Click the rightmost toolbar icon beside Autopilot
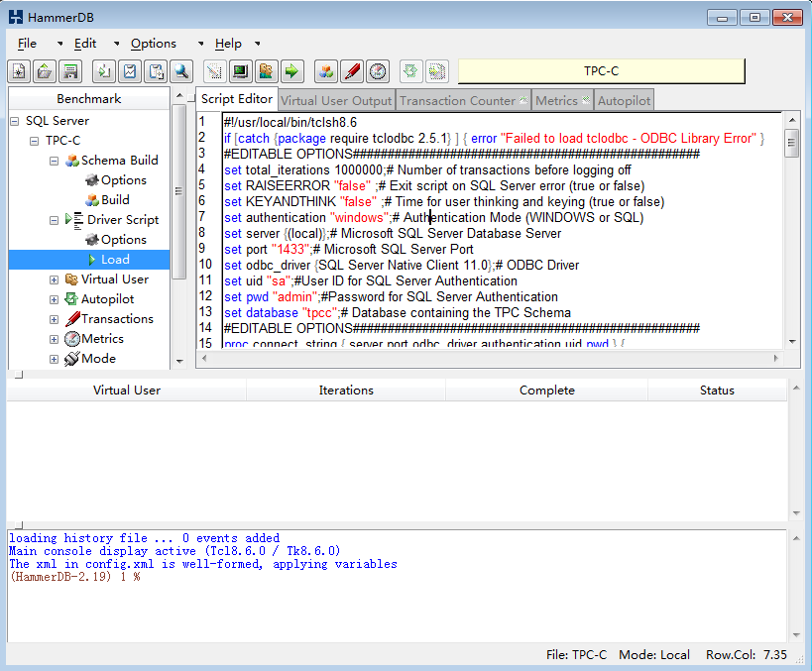The height and width of the screenshot is (671, 812). pos(436,71)
